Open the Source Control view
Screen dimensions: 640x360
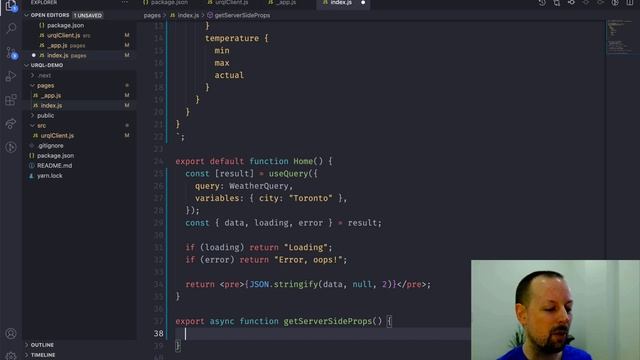(11, 52)
